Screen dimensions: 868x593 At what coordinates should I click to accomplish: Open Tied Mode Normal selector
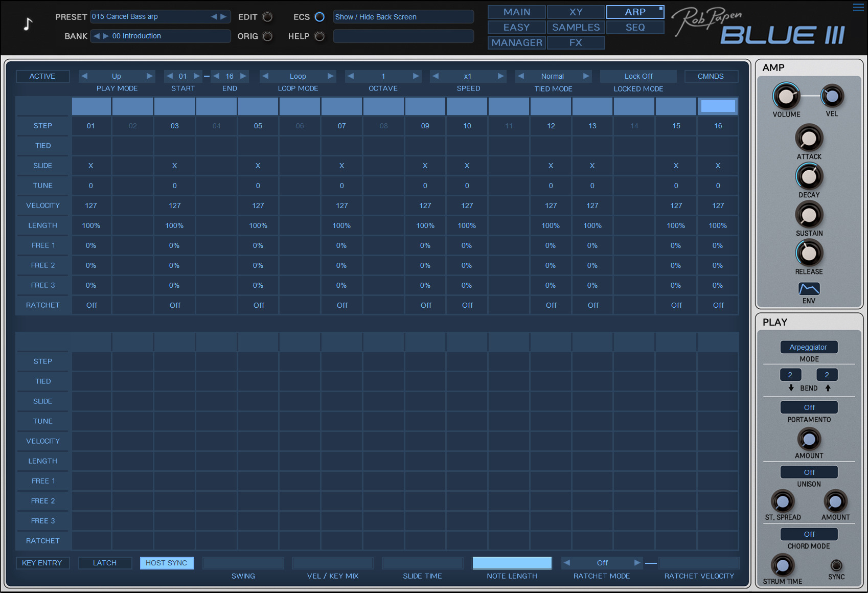[x=553, y=76]
